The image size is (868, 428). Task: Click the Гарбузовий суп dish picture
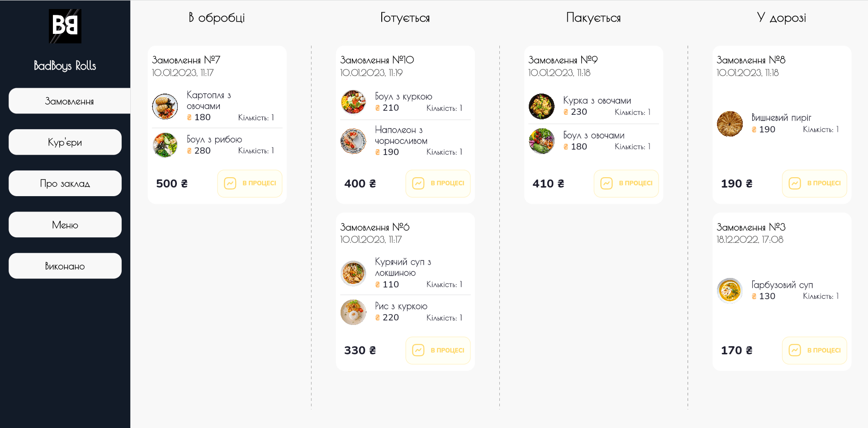(730, 291)
